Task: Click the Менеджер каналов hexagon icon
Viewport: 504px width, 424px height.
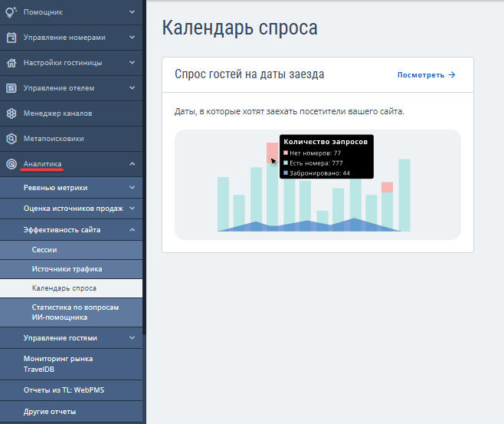Action: [11, 113]
